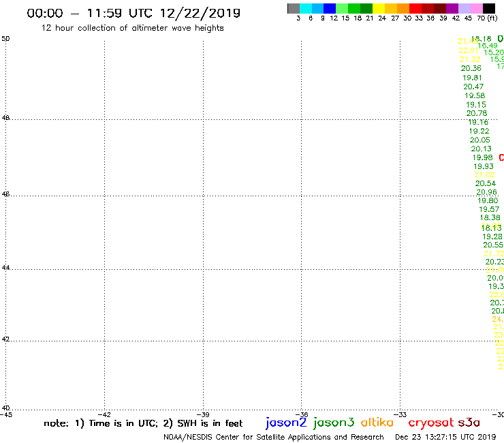504x443 pixels.
Task: Click the wave height value 20.05
Action: pyautogui.click(x=480, y=140)
